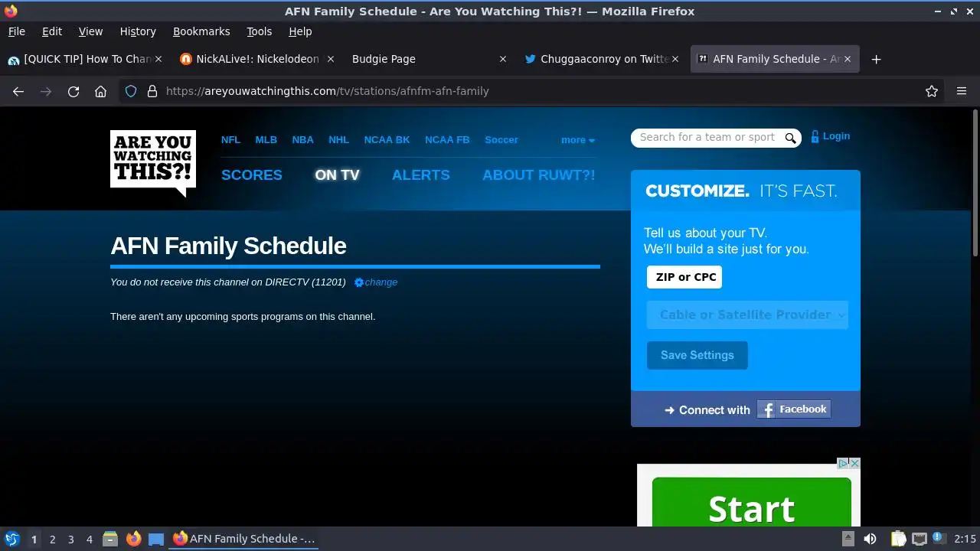Screen dimensions: 980x551
Task: Click the Soccer link
Action: [501, 140]
